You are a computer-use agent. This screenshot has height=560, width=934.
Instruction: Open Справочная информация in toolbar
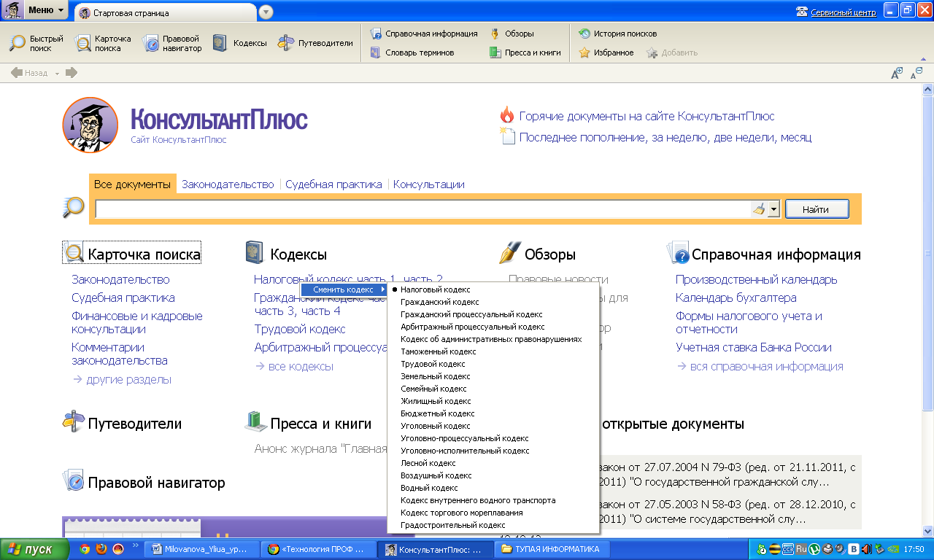pos(424,34)
